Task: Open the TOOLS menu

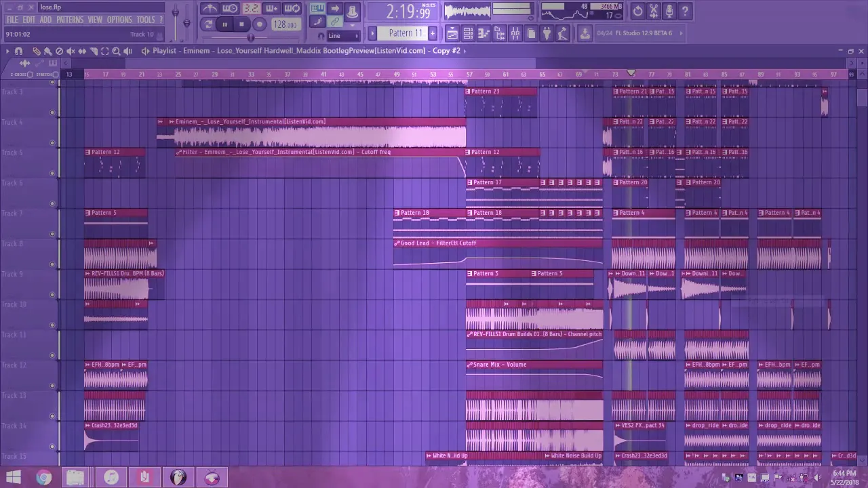Action: [146, 20]
